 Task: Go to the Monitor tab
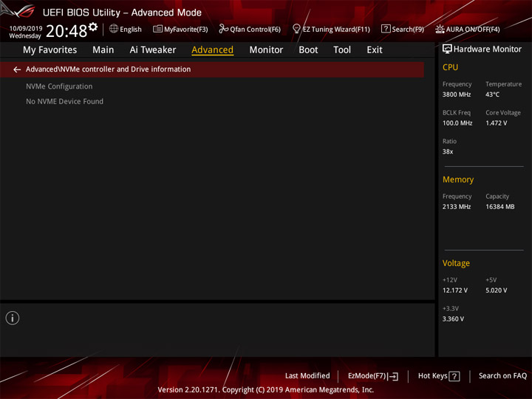(x=266, y=50)
